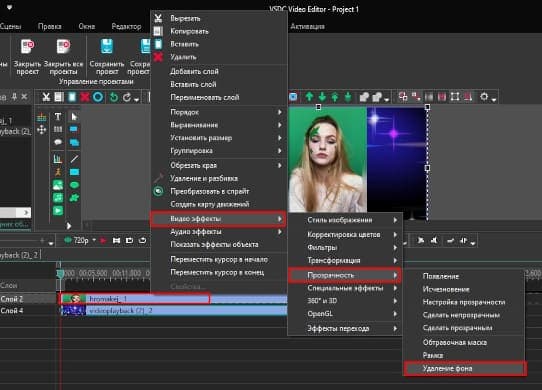
Task: Select the orange animation figure tool
Action: click(x=58, y=172)
